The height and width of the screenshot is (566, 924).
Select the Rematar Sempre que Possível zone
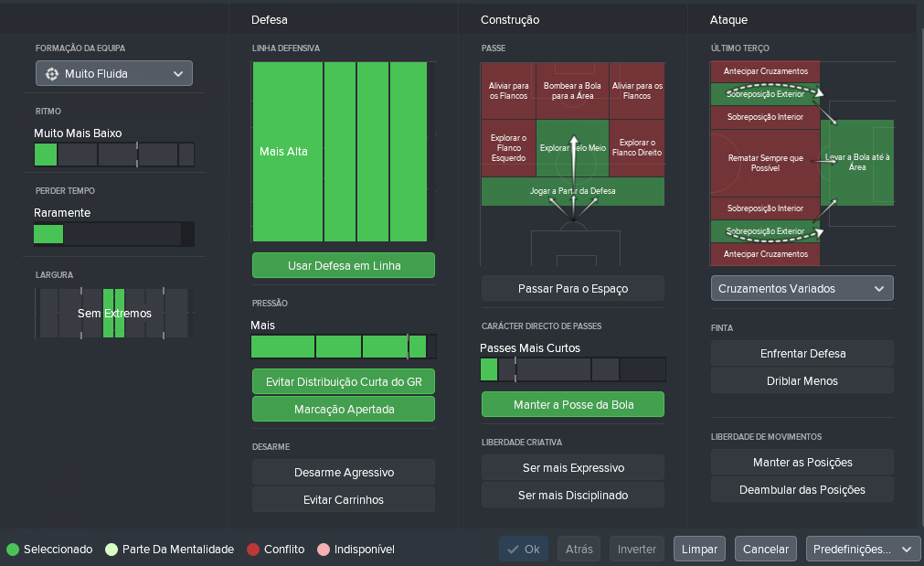tap(765, 163)
